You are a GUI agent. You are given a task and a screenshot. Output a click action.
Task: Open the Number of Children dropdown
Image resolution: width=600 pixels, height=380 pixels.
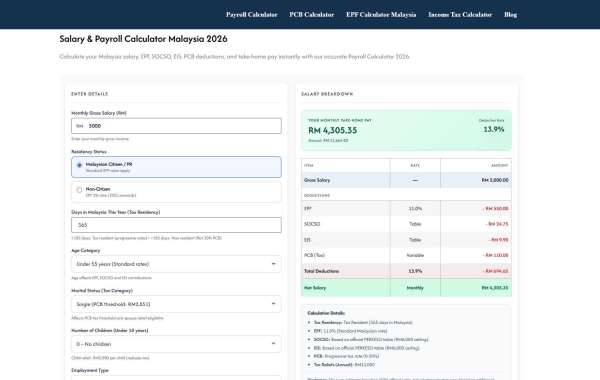[x=176, y=344]
